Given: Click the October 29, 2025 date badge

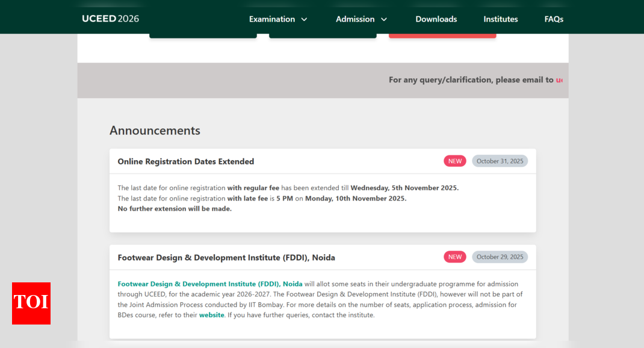Looking at the screenshot, I should click(x=500, y=256).
